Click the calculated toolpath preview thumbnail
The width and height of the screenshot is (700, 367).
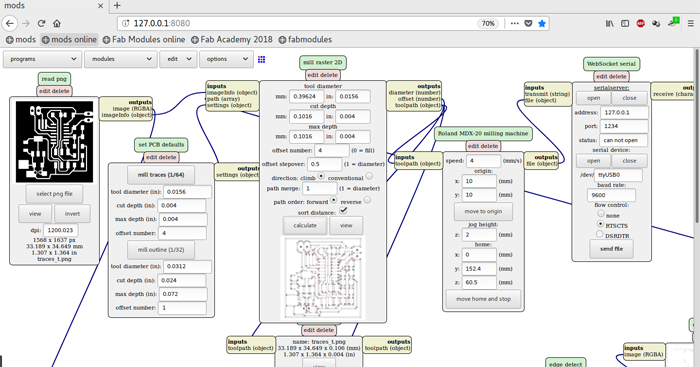pos(323,278)
